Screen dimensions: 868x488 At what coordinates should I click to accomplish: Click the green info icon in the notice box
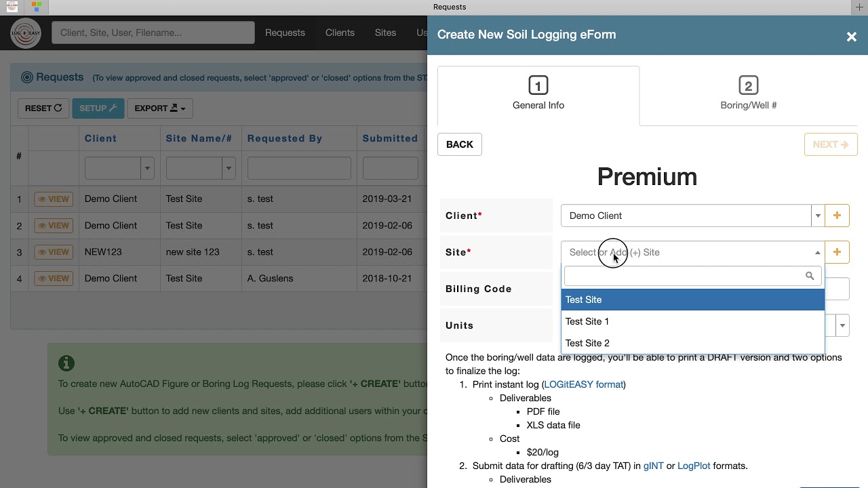66,363
